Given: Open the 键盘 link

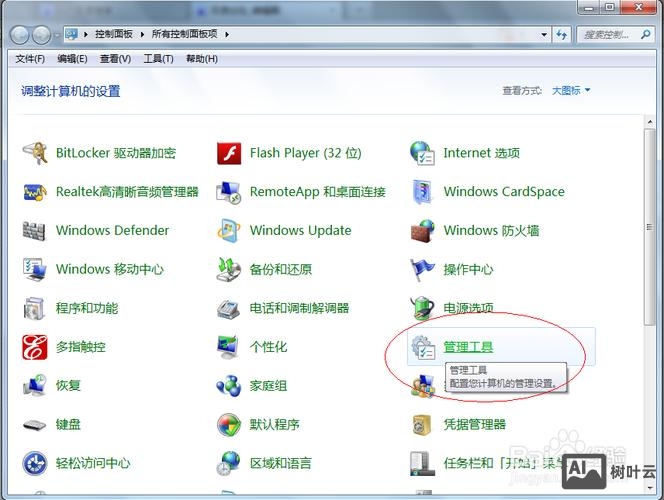Looking at the screenshot, I should click(68, 425).
